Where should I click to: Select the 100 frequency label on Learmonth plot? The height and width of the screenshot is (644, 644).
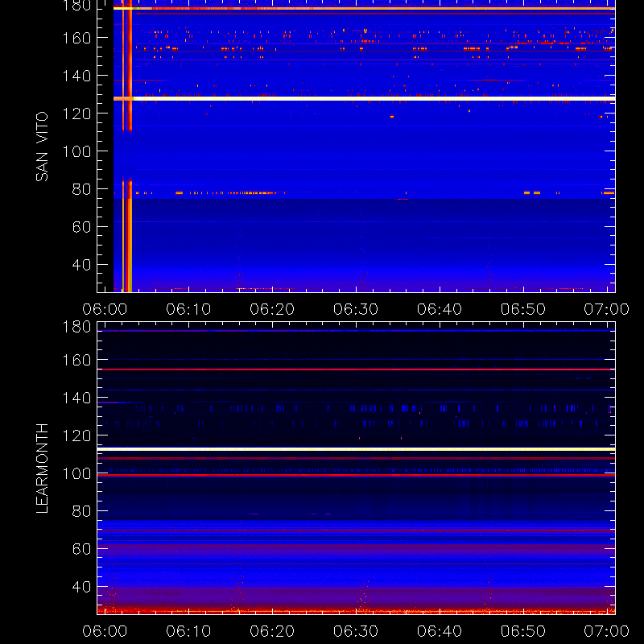[76, 473]
